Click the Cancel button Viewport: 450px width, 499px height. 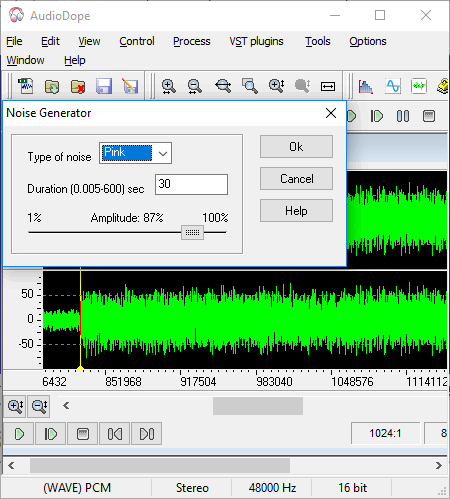pyautogui.click(x=296, y=179)
